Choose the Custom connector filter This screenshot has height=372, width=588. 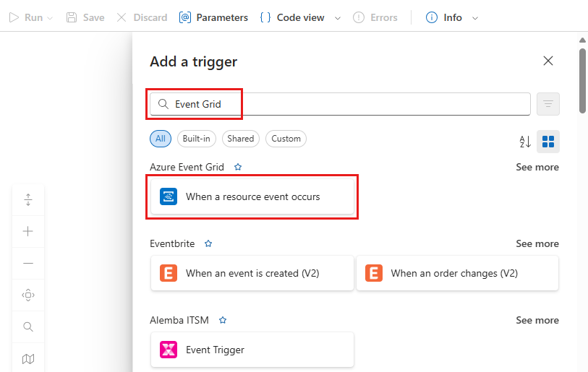286,139
